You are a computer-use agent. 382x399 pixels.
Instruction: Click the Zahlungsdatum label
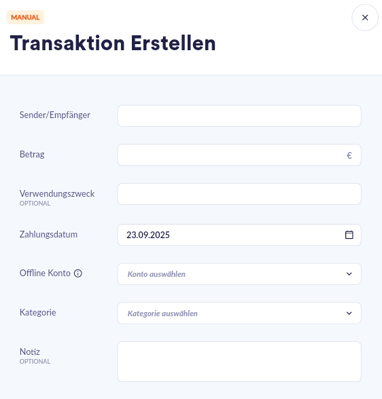[48, 234]
